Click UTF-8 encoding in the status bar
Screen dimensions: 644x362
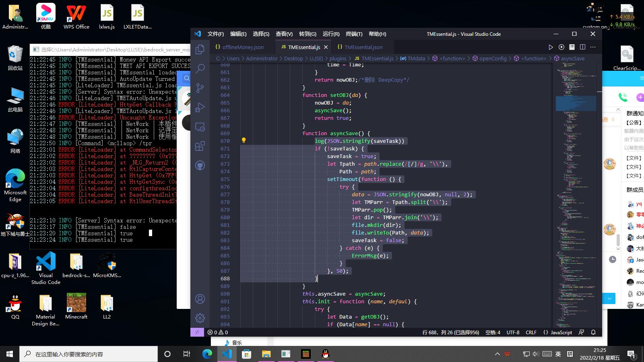click(x=512, y=332)
